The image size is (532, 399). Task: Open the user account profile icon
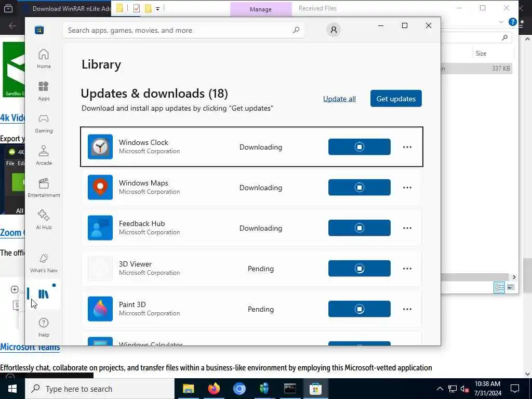click(334, 30)
